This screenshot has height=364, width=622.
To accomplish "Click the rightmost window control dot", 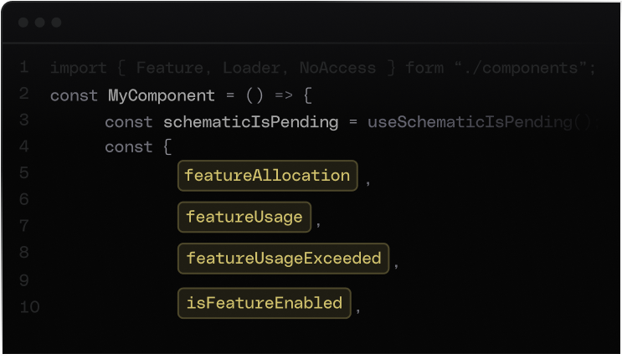I will point(56,23).
